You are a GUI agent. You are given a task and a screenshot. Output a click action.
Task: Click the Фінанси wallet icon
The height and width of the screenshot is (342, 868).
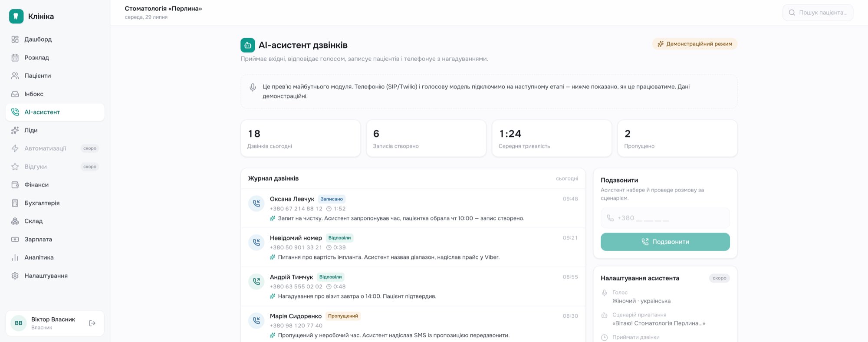[15, 185]
